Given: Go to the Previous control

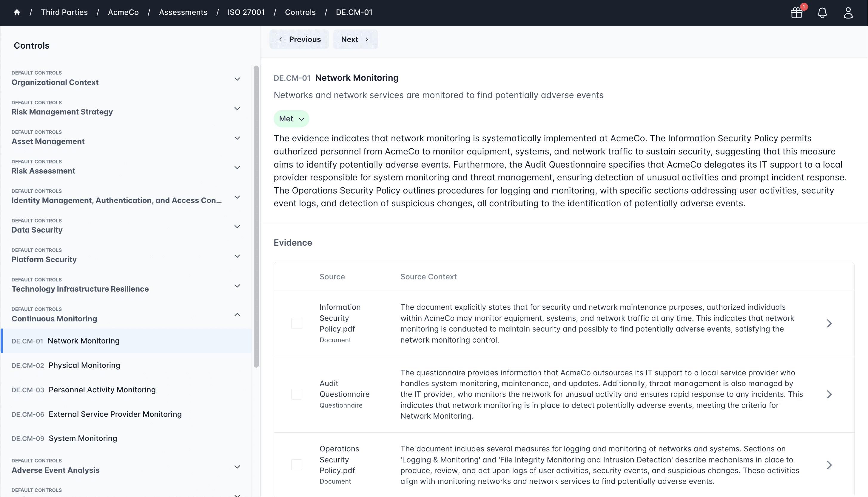Looking at the screenshot, I should [x=299, y=39].
